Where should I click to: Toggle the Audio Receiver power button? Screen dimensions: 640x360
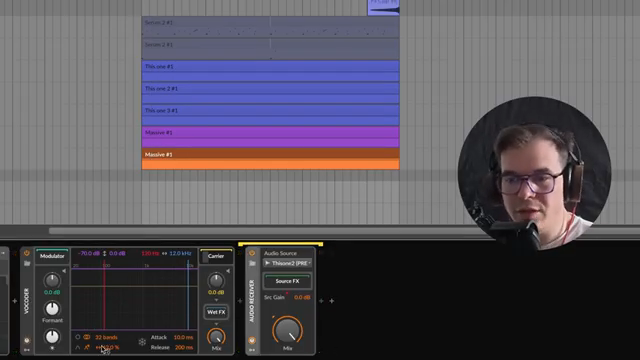pyautogui.click(x=252, y=253)
